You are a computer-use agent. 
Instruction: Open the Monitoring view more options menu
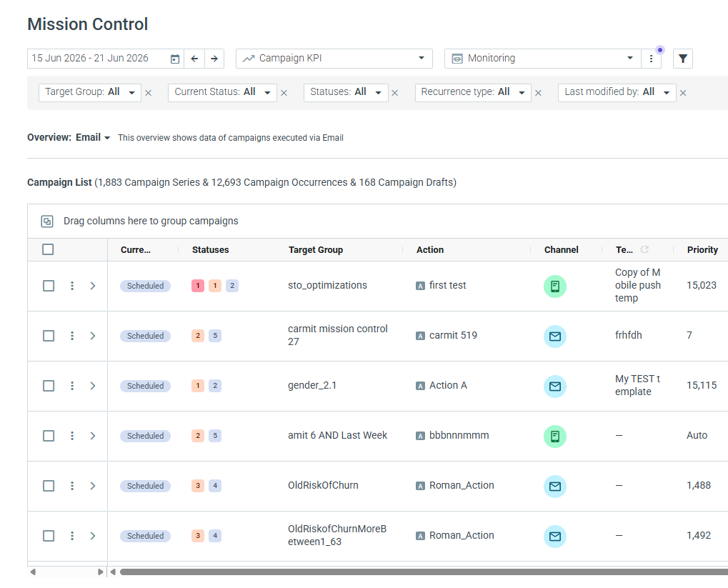point(651,59)
